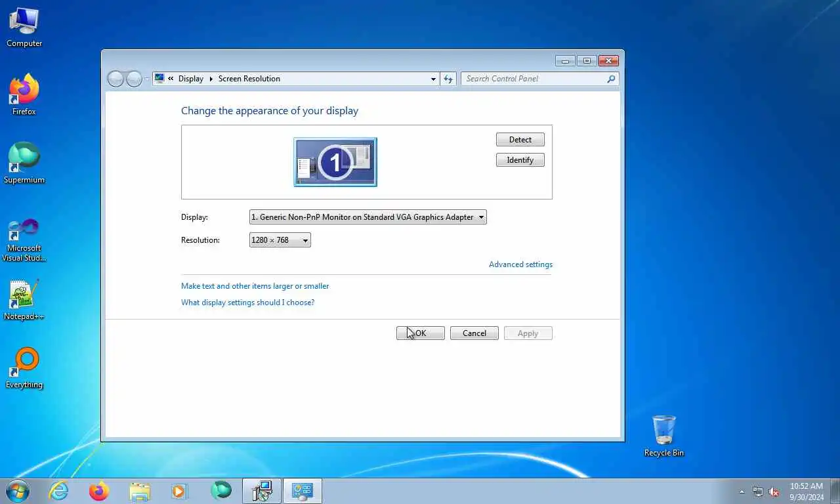
Task: Select the installer program taskbar button
Action: pyautogui.click(x=262, y=491)
